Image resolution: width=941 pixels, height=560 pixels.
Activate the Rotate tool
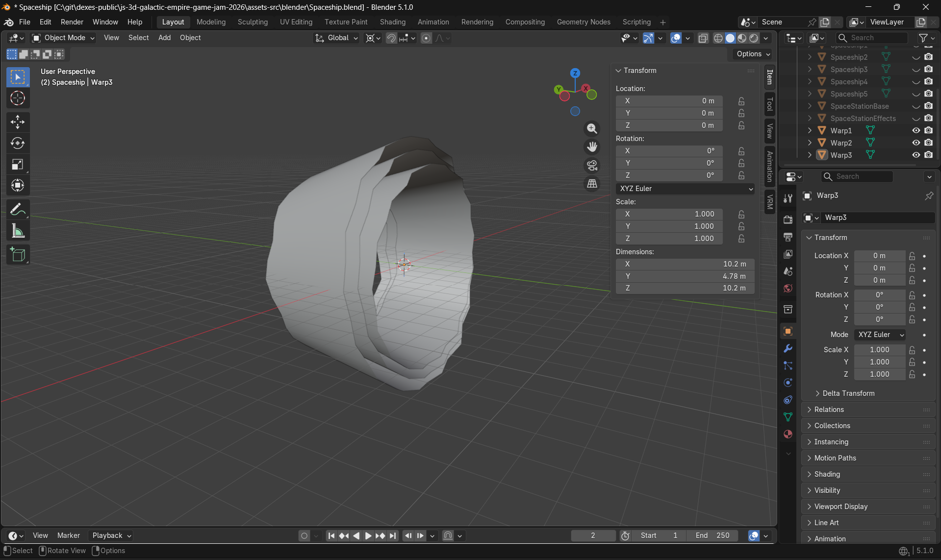18,143
